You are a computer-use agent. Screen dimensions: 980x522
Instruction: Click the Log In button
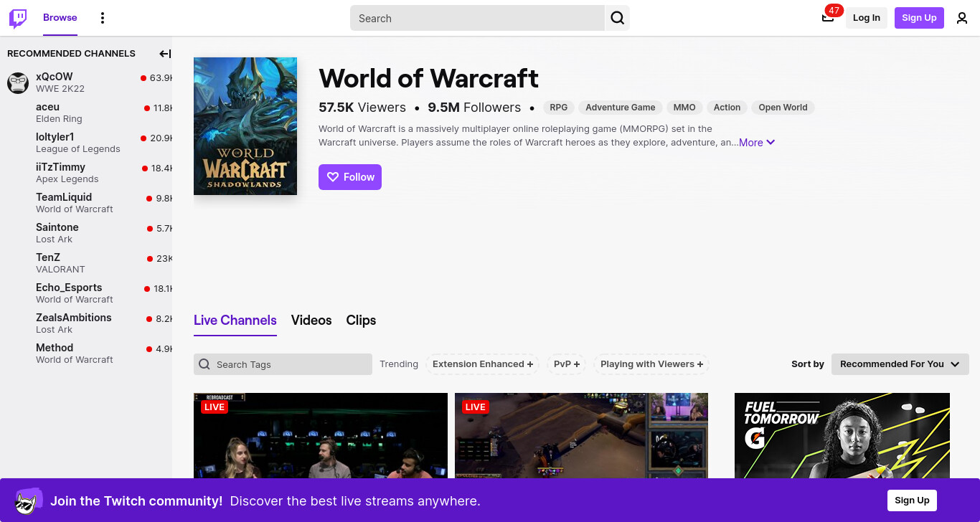pyautogui.click(x=867, y=18)
